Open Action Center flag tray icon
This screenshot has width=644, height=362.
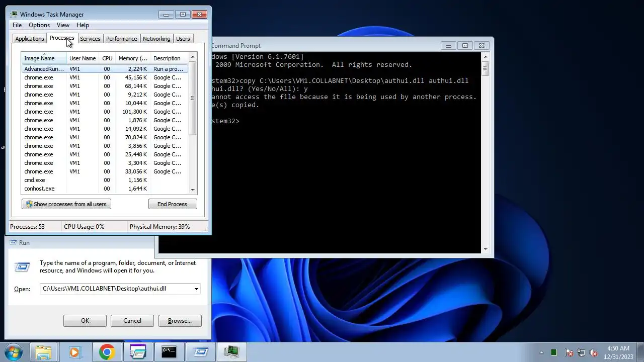(x=569, y=352)
